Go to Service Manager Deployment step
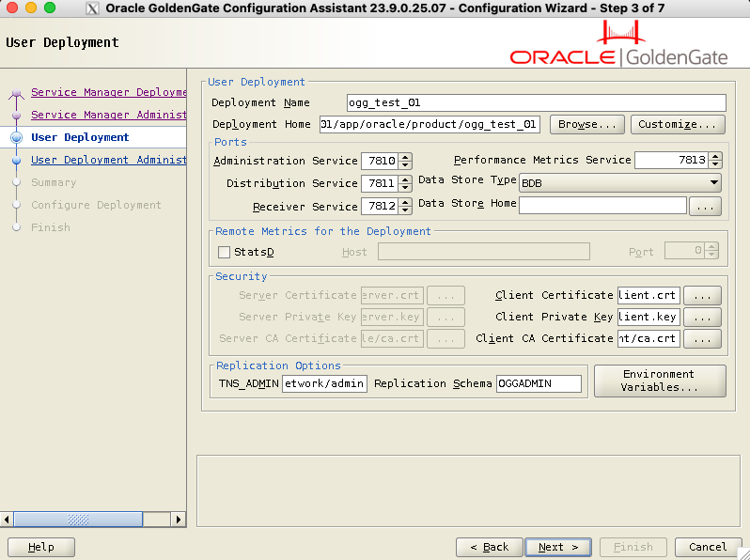 tap(108, 92)
